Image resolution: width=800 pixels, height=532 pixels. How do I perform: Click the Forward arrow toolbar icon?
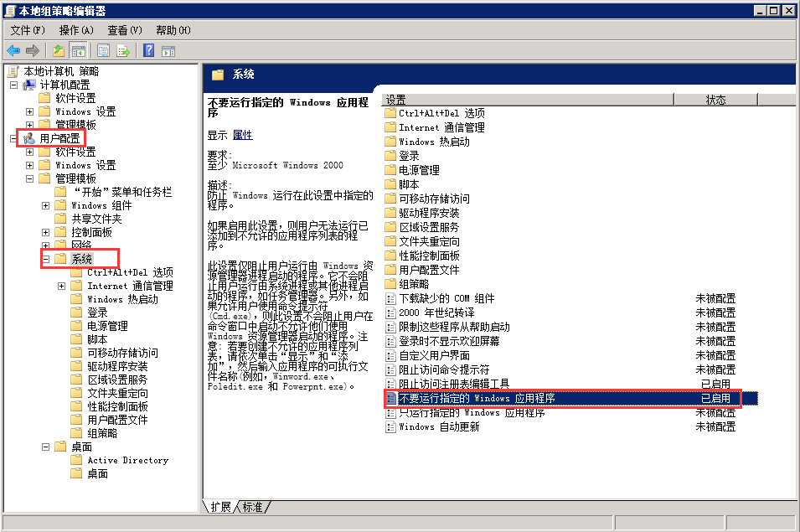[x=33, y=50]
